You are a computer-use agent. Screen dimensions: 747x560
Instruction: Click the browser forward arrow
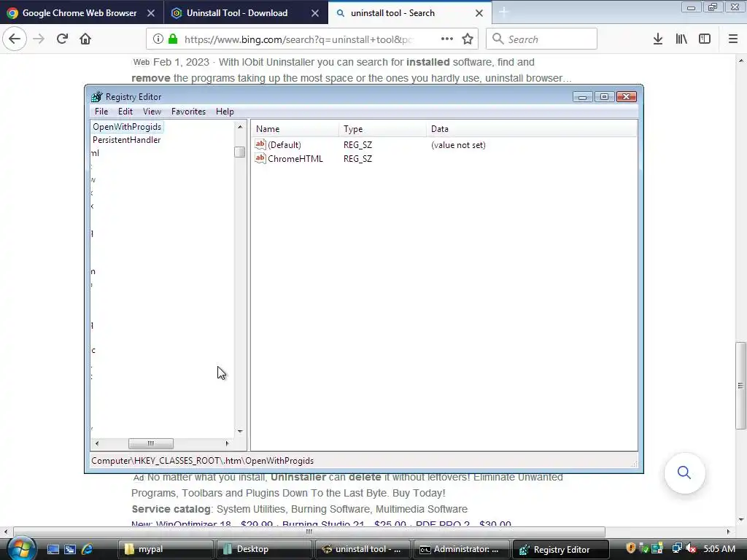pos(39,39)
